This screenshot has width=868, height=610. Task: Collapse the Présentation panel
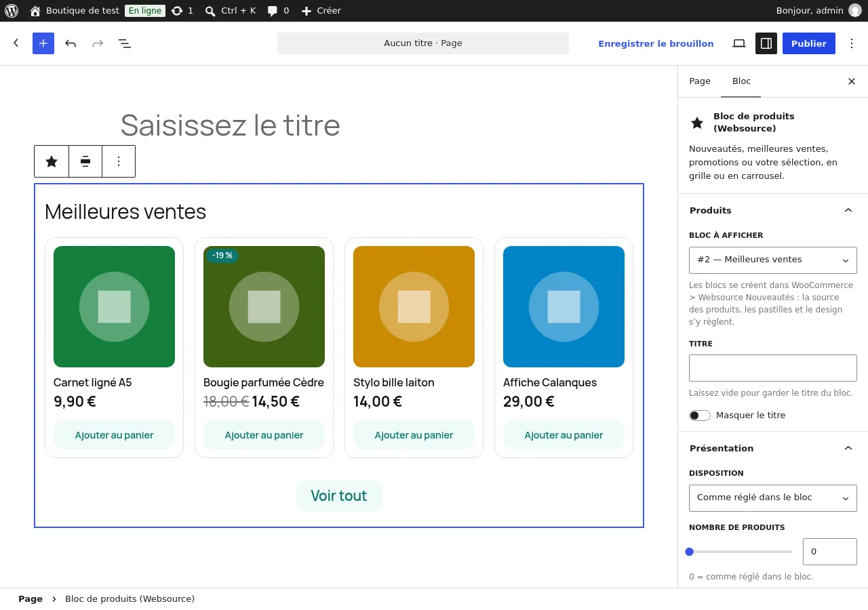pyautogui.click(x=773, y=449)
